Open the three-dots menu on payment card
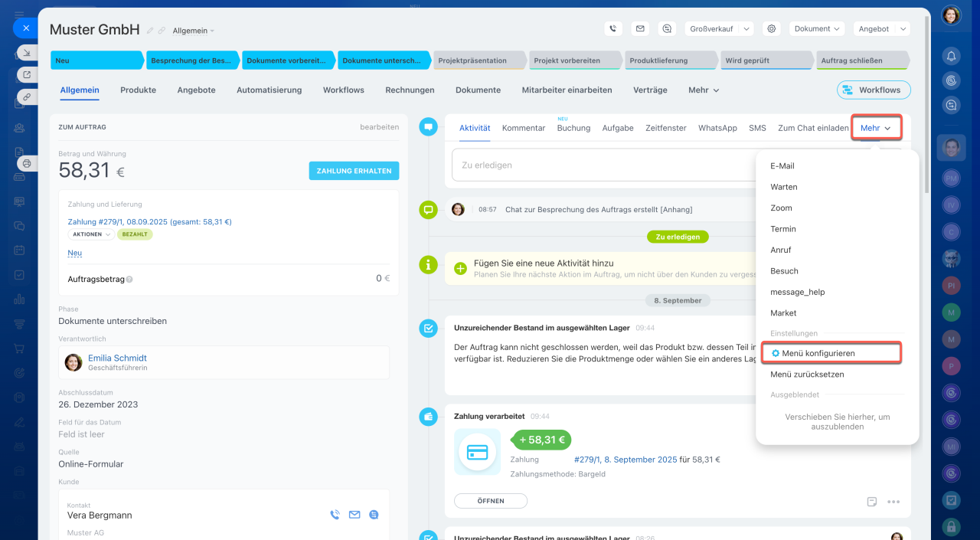Image resolution: width=980 pixels, height=540 pixels. 893,502
